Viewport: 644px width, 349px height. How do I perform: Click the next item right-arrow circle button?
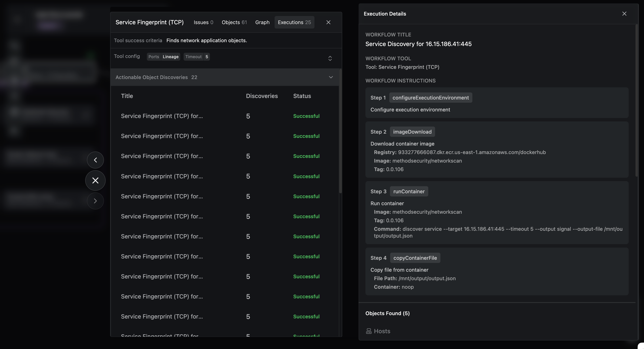point(95,201)
